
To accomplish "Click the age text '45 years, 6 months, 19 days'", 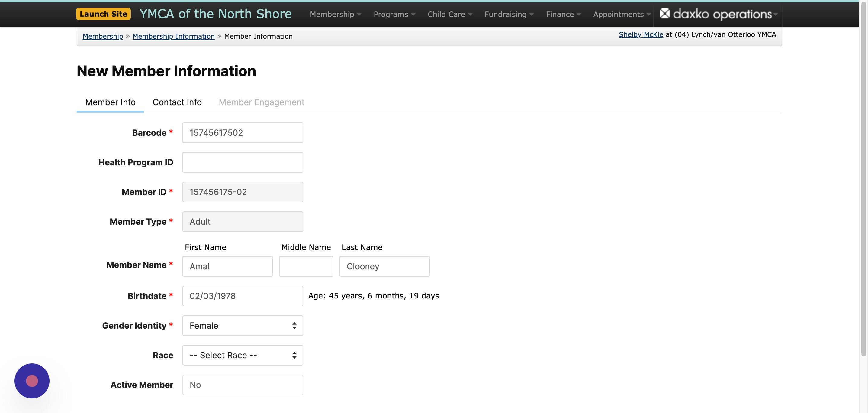I will pos(384,296).
